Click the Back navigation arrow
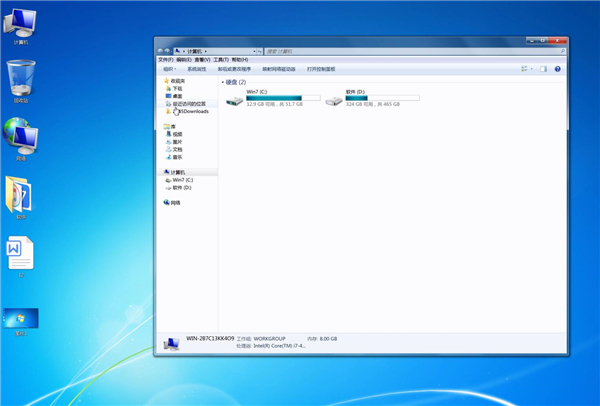This screenshot has height=406, width=600. pos(160,51)
